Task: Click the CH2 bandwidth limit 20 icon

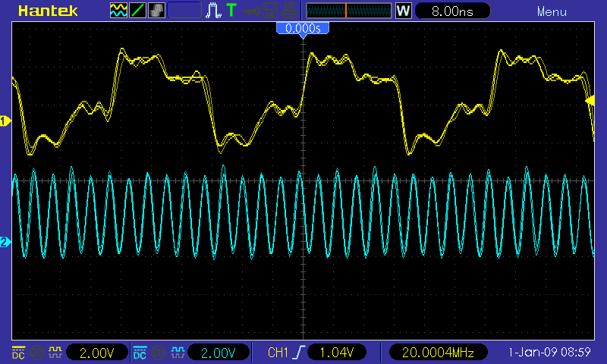Action: click(158, 353)
